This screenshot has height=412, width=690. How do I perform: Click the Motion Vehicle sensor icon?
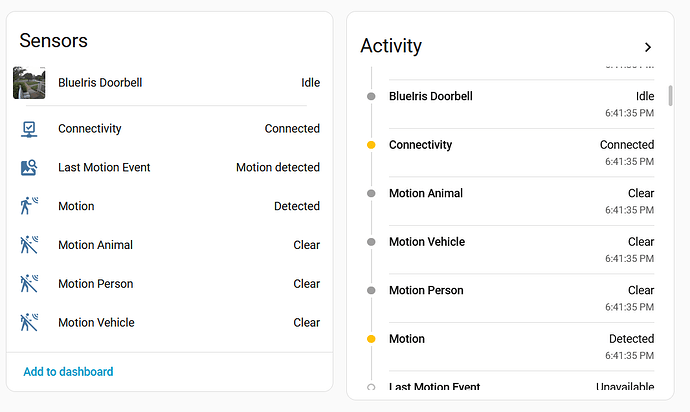pos(29,322)
